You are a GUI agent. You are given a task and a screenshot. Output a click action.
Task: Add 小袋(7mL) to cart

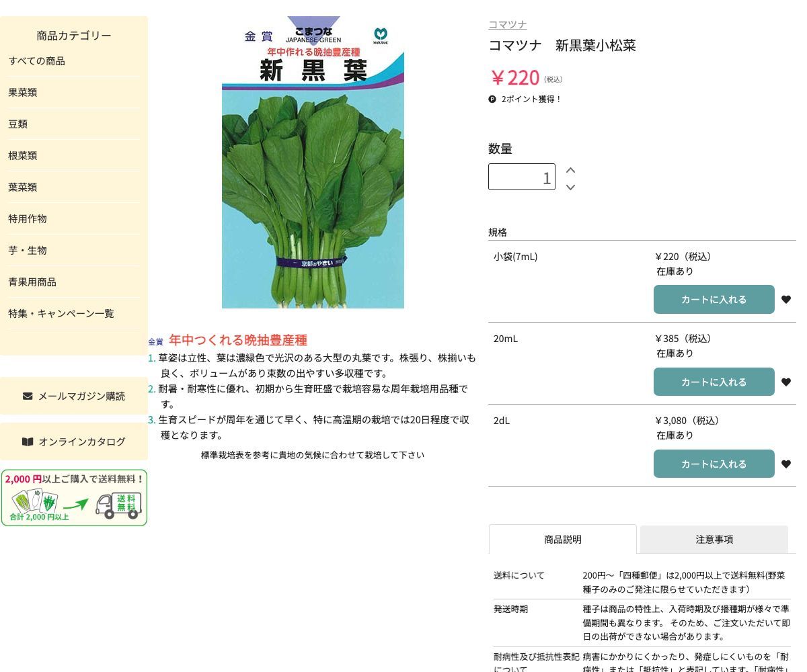[714, 300]
